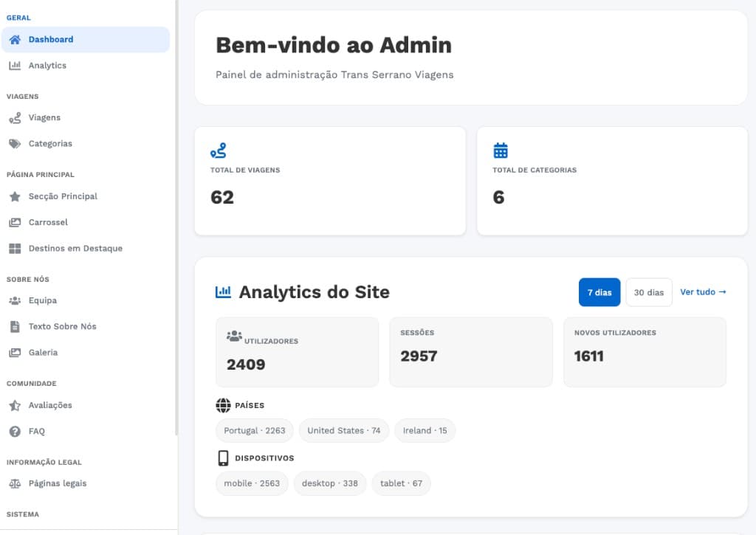Open the Equipa page
The height and width of the screenshot is (535, 756).
click(x=86, y=301)
